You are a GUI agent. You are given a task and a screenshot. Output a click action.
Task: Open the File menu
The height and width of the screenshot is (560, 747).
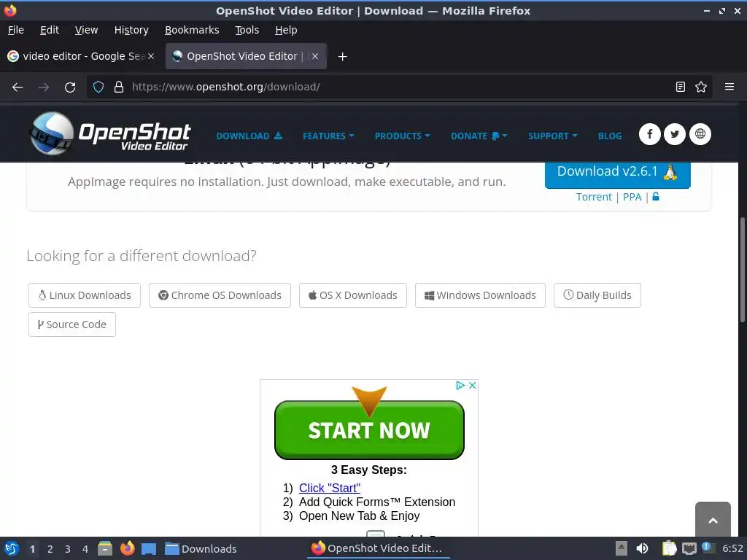click(16, 30)
